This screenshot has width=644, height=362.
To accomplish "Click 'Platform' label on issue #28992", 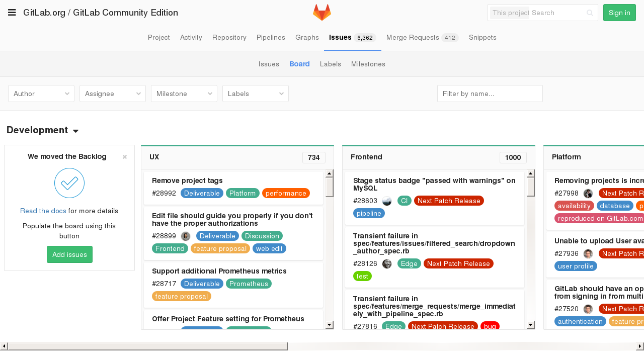I will pos(243,193).
